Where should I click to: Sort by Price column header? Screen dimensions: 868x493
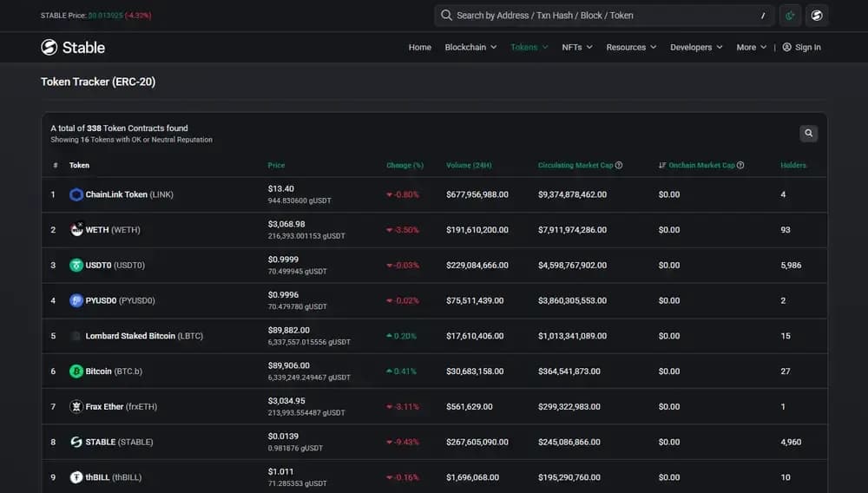click(x=276, y=165)
